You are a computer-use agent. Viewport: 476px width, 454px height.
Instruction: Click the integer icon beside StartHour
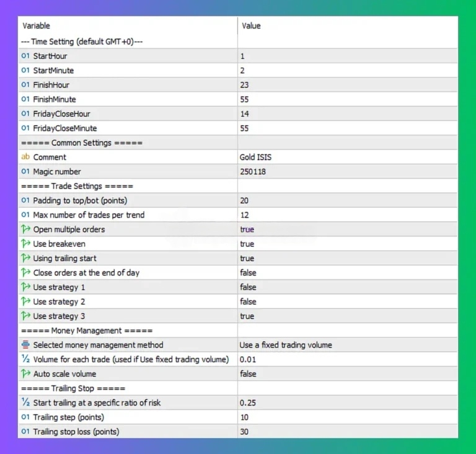[25, 56]
